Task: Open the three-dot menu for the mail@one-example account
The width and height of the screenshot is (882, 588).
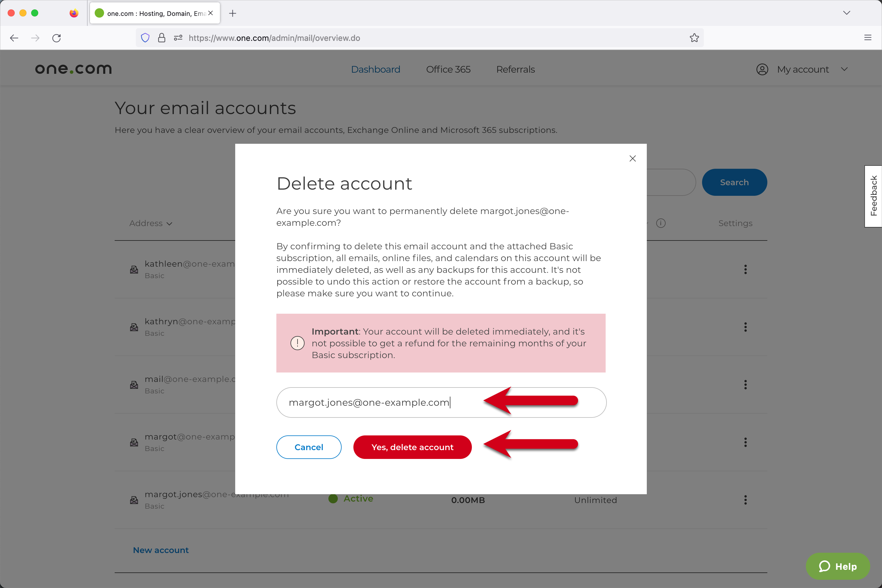Action: (745, 385)
